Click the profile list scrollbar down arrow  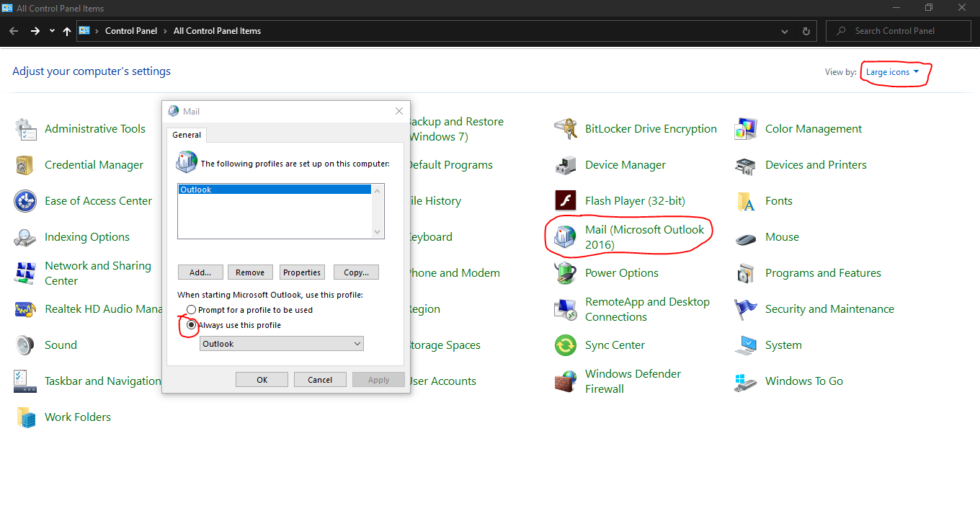(378, 232)
